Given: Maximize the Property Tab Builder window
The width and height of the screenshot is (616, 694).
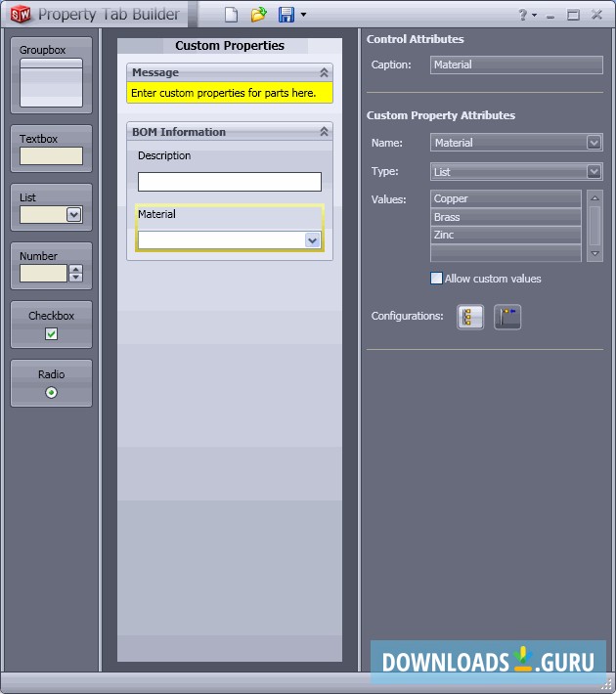Looking at the screenshot, I should tap(573, 15).
